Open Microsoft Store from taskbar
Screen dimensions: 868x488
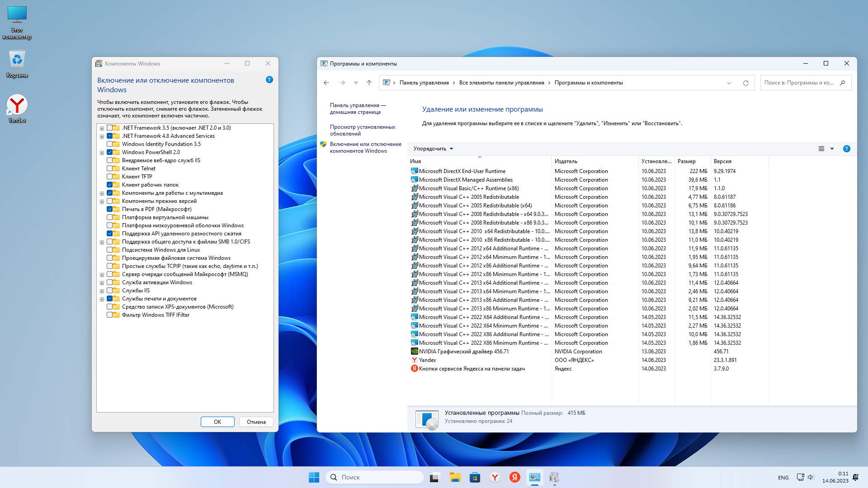[475, 477]
